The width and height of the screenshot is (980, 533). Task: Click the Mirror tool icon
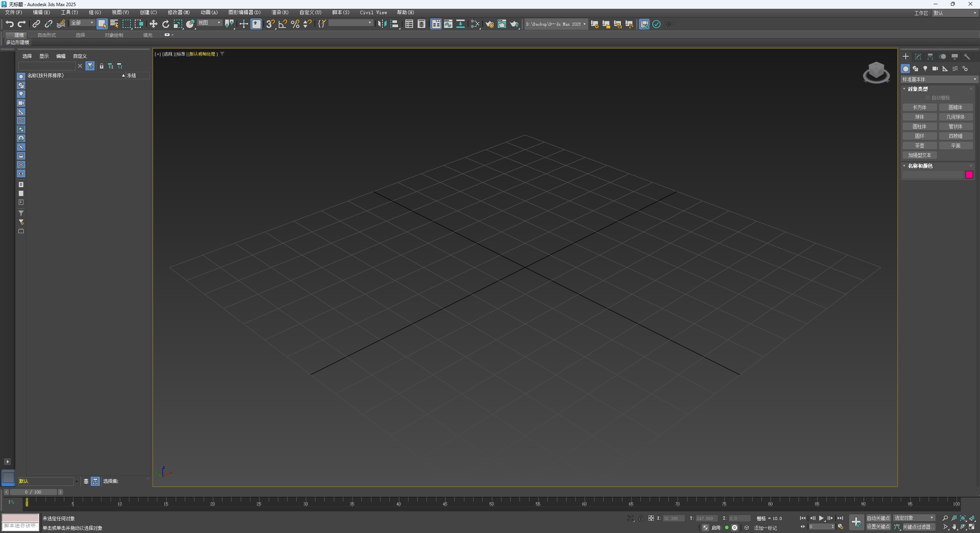click(x=382, y=24)
